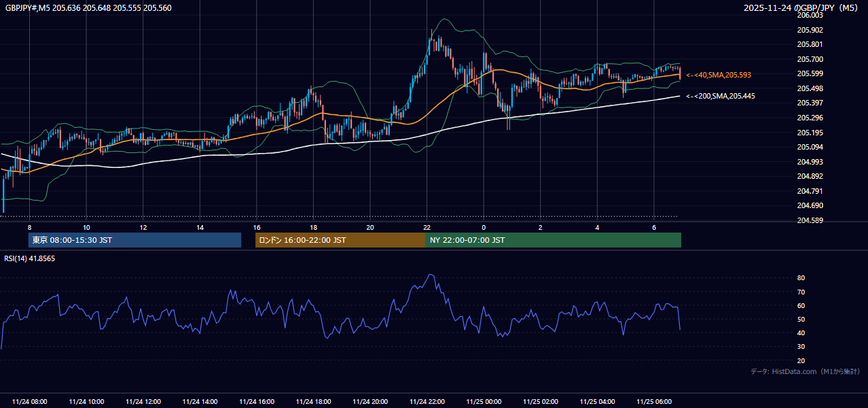Click the hour 8 tick on price chart
Screen dimensions: 868x408
[30, 227]
